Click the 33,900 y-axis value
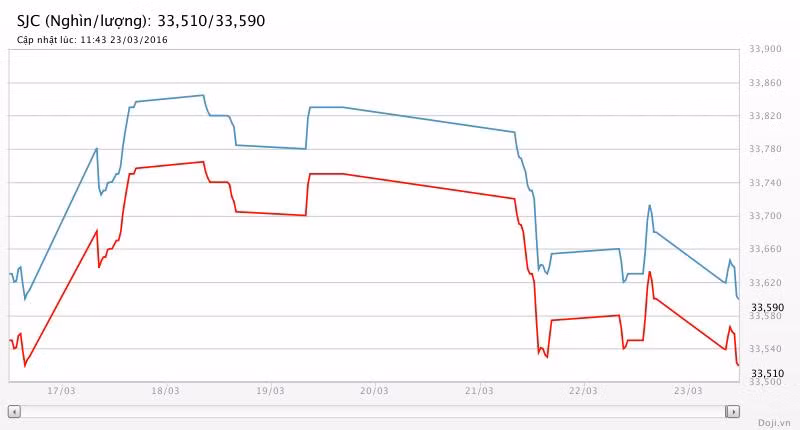 pos(765,49)
